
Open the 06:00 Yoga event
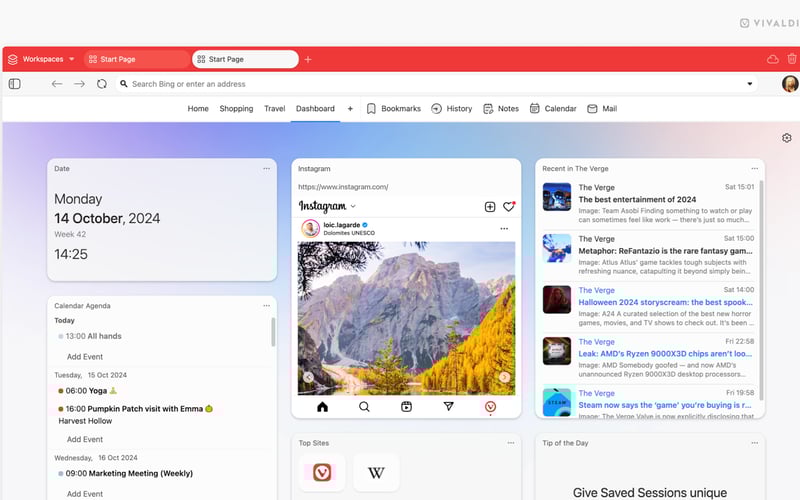(88, 391)
